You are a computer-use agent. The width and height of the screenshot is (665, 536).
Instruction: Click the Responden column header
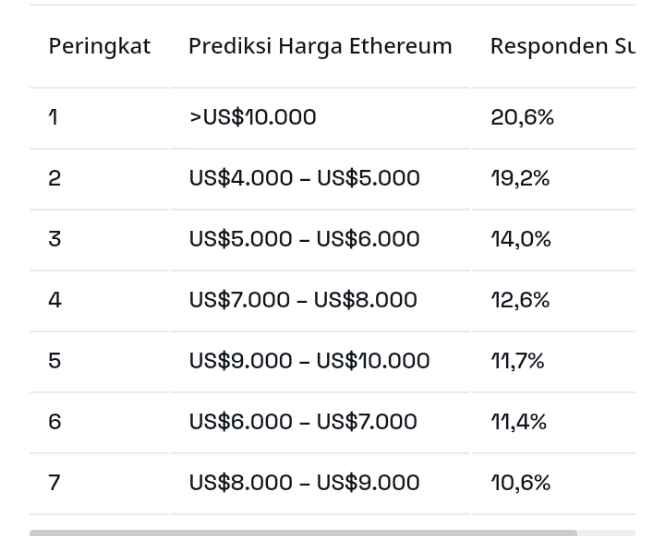point(562,46)
